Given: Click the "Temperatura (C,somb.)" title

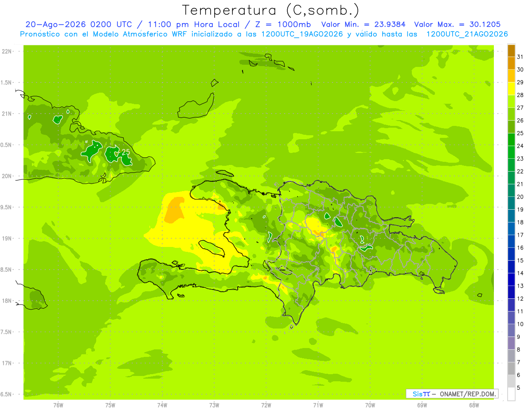Looking at the screenshot, I should tap(270, 10).
